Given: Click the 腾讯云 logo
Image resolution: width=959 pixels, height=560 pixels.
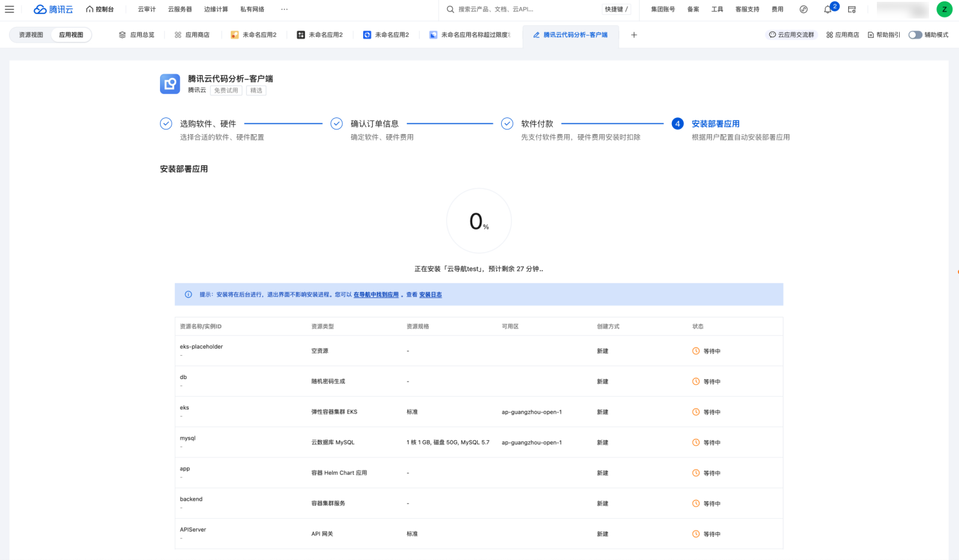Looking at the screenshot, I should 53,9.
